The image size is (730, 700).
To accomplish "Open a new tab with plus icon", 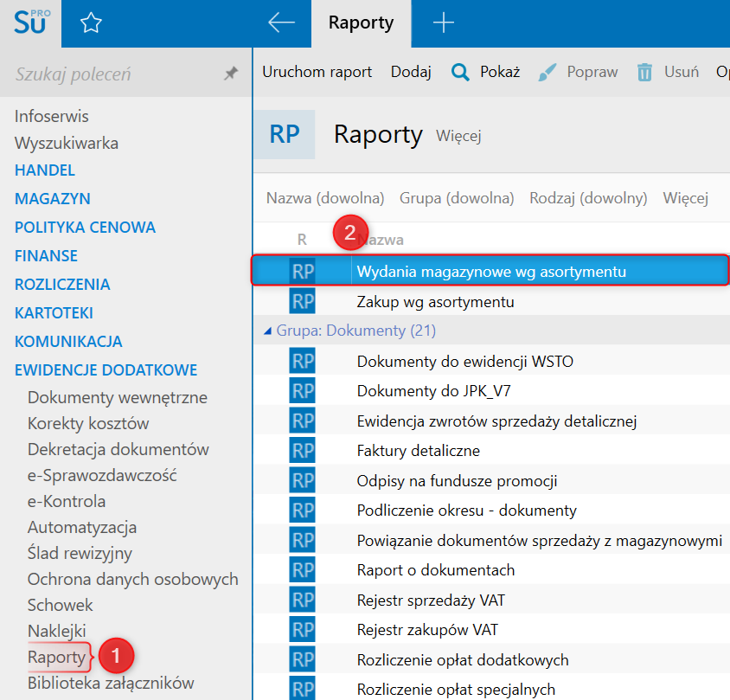I will click(443, 23).
